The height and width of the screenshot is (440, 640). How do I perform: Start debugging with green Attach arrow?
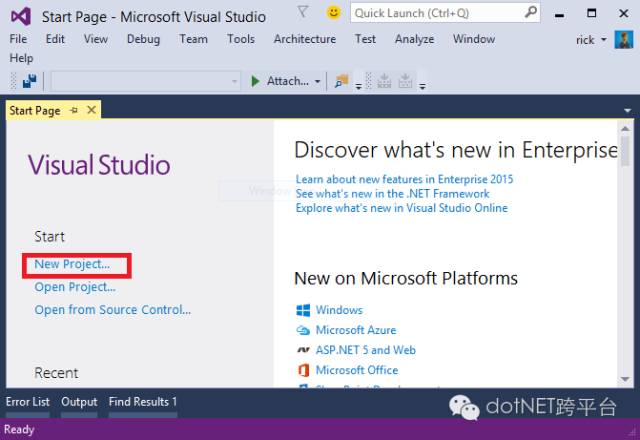click(x=255, y=81)
